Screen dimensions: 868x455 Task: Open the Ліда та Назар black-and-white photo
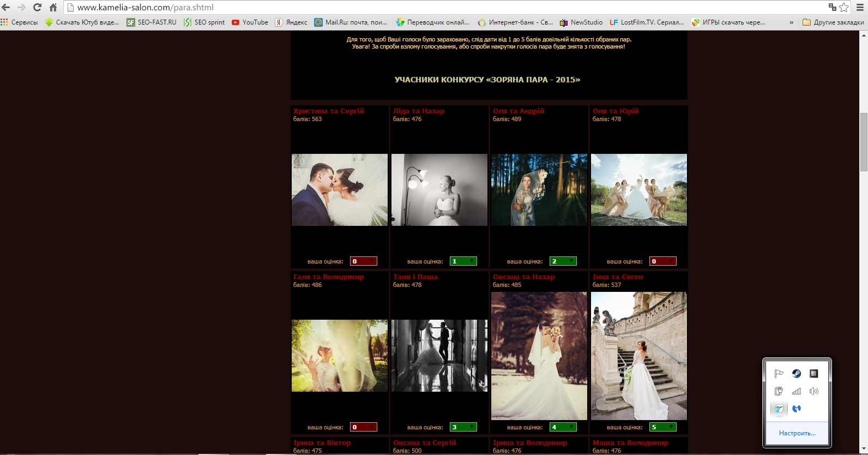click(439, 190)
